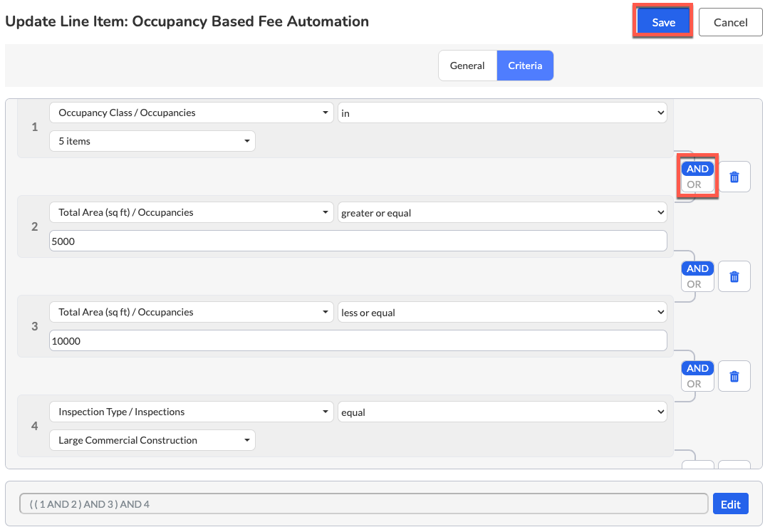This screenshot has width=770, height=532.
Task: Select OR between criteria 1 and 2
Action: click(x=694, y=184)
